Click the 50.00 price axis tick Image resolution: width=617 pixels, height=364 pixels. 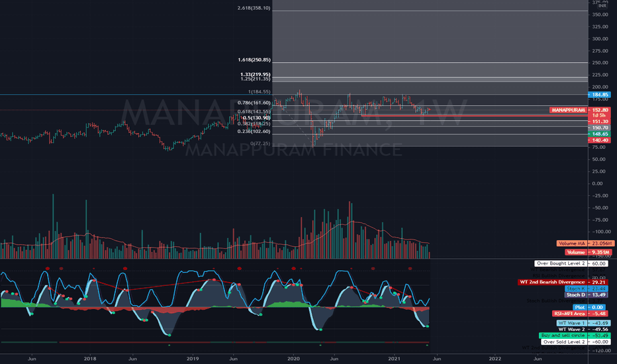point(600,159)
